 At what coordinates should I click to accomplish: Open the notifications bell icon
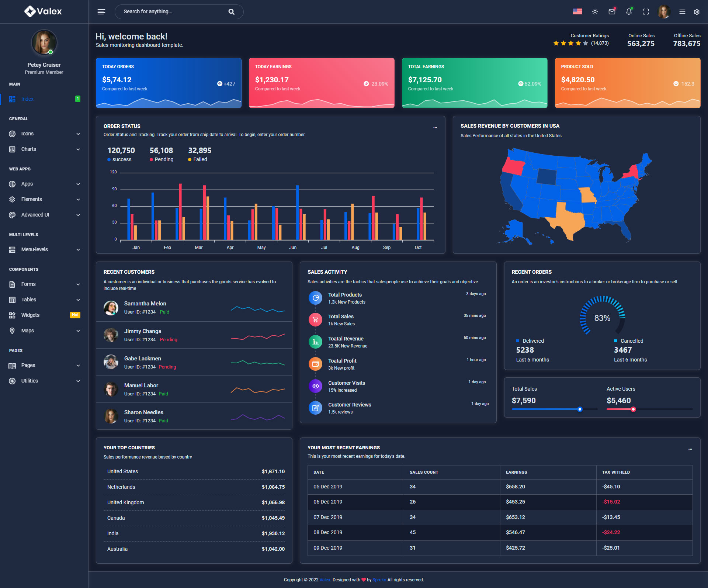(x=629, y=12)
